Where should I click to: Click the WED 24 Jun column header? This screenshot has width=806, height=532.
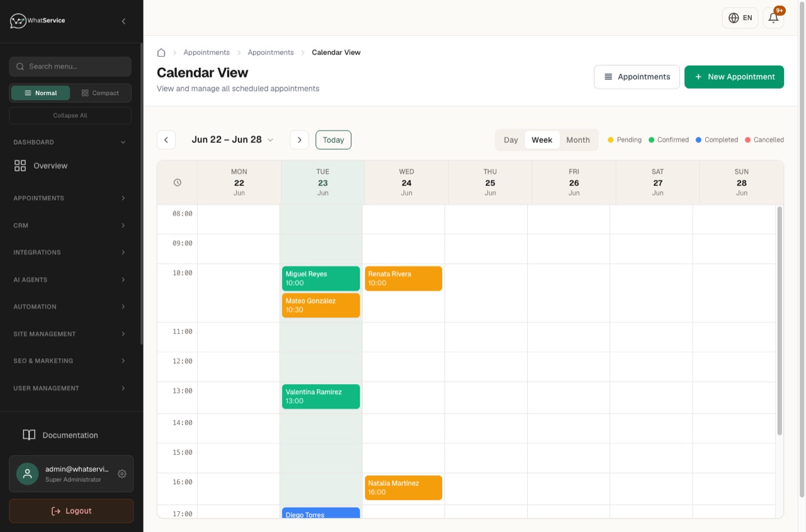pos(407,183)
